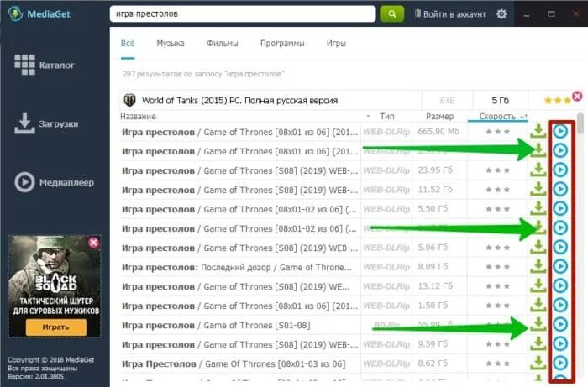
Task: Click the 665.90 Мб size cell
Action: click(438, 132)
